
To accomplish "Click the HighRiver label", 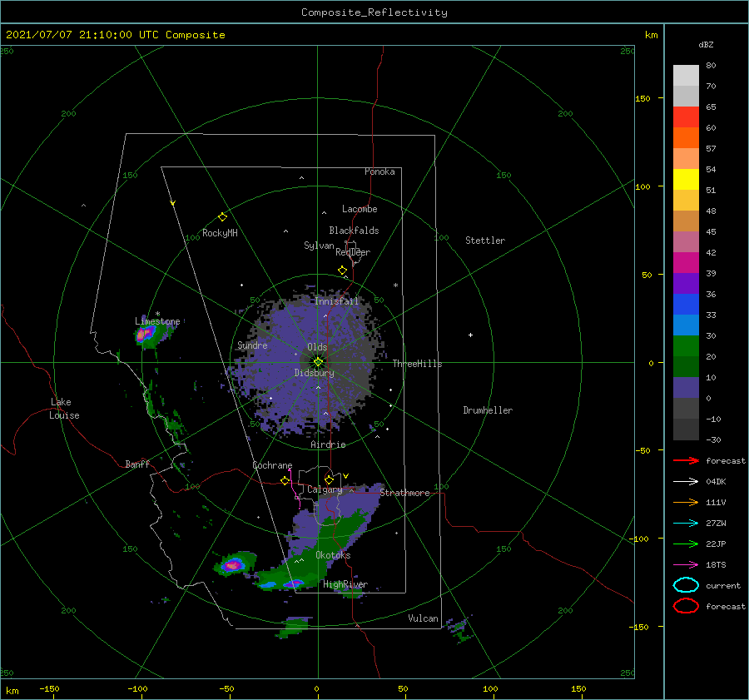I will (345, 584).
